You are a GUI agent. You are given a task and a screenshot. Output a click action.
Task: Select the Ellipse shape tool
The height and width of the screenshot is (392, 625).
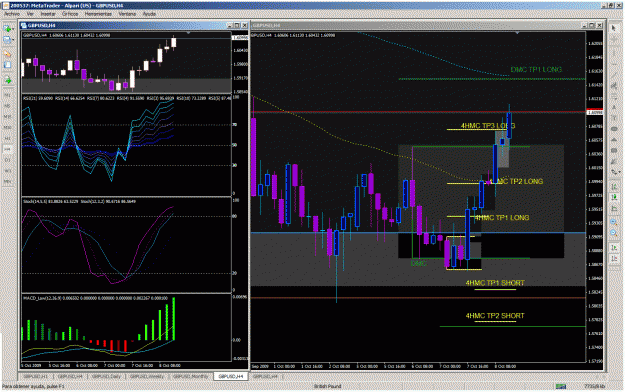click(x=614, y=129)
